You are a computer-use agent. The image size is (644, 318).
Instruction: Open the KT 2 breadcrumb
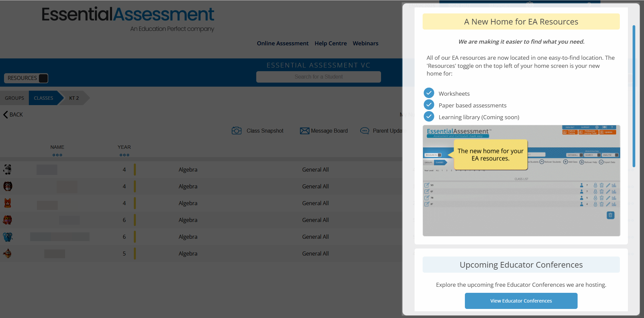coord(74,98)
